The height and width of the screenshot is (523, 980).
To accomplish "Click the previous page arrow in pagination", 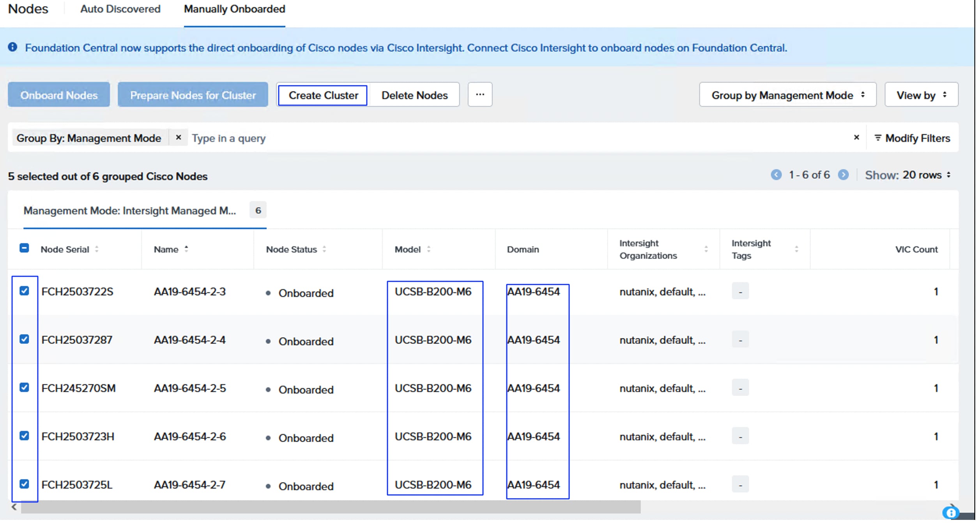I will (777, 175).
